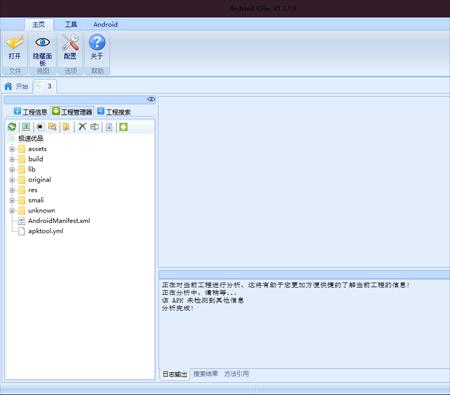
Task: Switch to the 工具 ribbon tab
Action: coord(71,24)
